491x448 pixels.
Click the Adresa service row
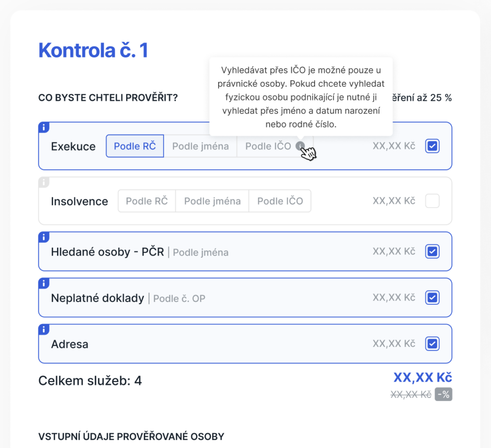[x=245, y=344]
